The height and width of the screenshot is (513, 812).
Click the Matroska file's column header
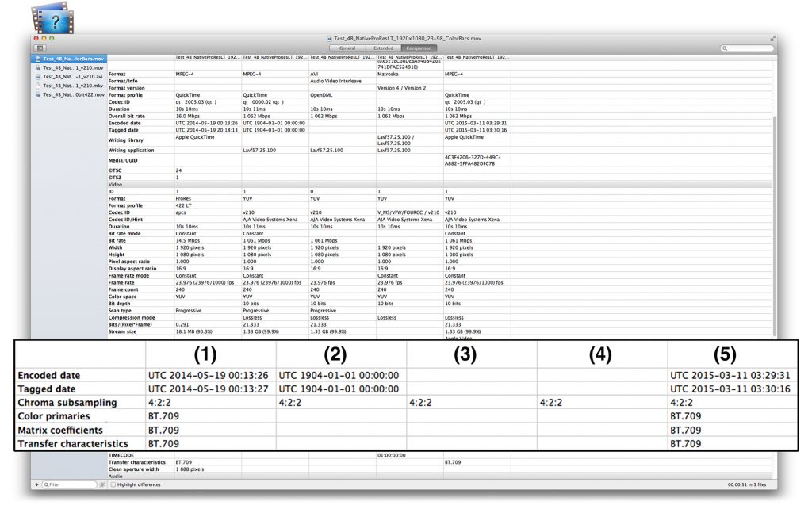[410, 57]
